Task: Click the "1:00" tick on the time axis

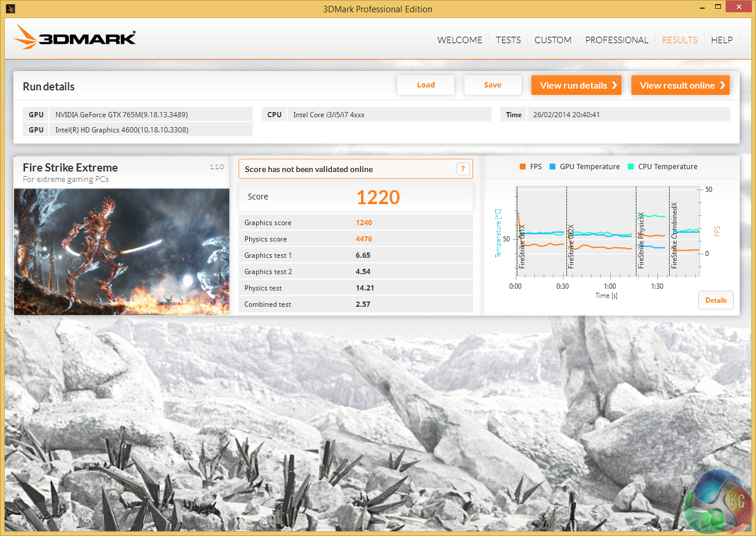Action: (x=610, y=286)
